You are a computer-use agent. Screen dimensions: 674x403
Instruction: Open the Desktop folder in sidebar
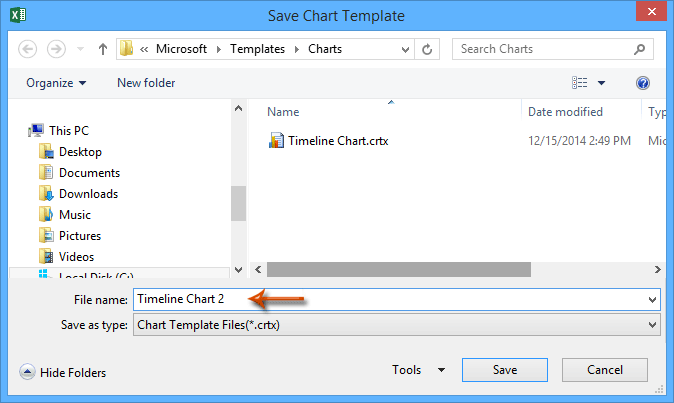point(80,152)
